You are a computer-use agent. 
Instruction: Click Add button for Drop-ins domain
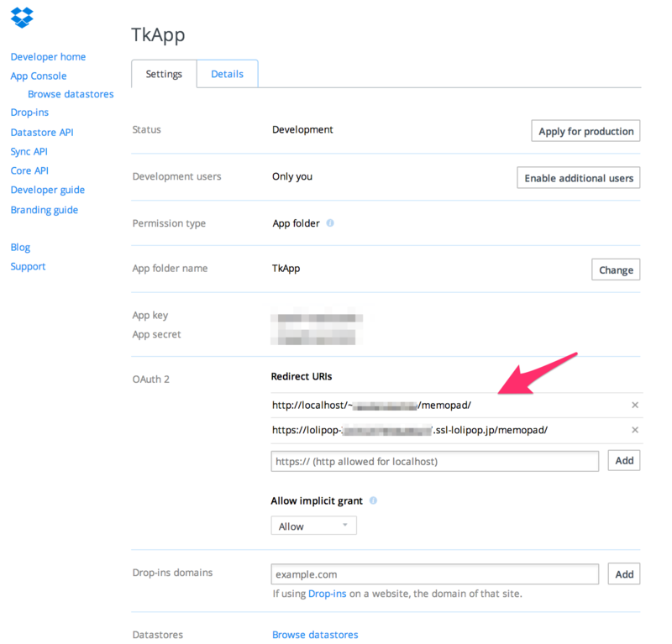(x=624, y=574)
